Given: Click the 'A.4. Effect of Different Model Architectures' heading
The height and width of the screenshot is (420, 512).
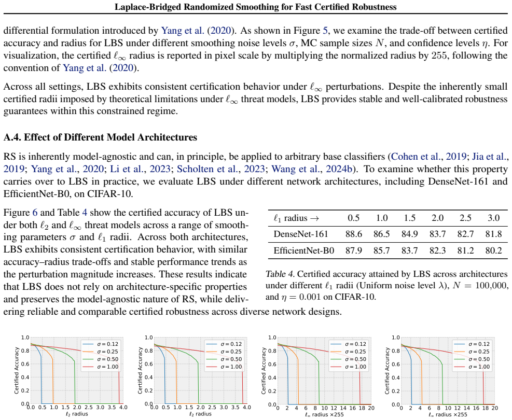Looking at the screenshot, I should (100, 137).
